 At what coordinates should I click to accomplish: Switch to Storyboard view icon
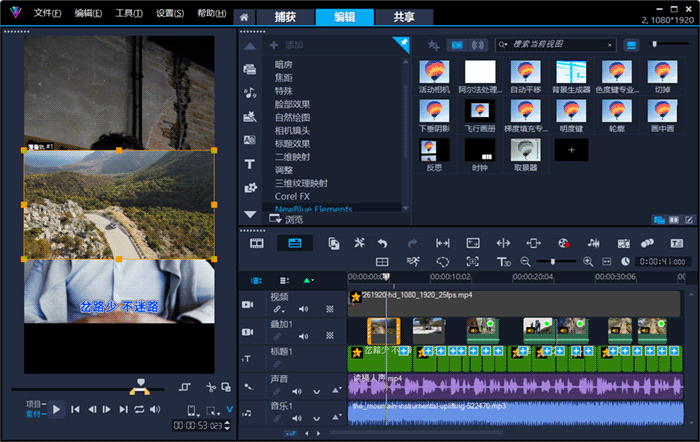pyautogui.click(x=257, y=243)
